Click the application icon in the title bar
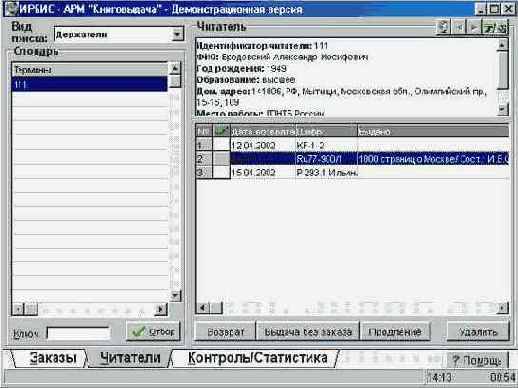The image size is (518, 388). pos(11,9)
